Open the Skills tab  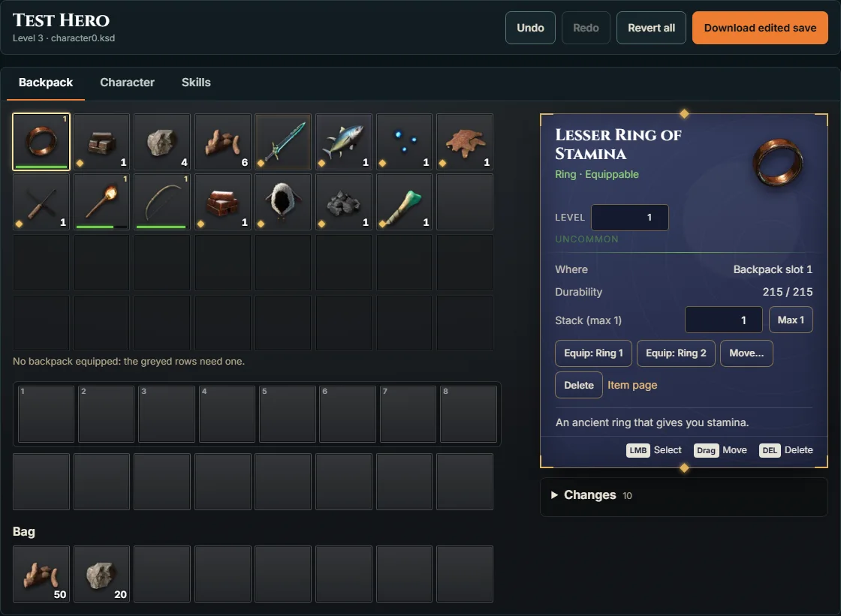196,83
